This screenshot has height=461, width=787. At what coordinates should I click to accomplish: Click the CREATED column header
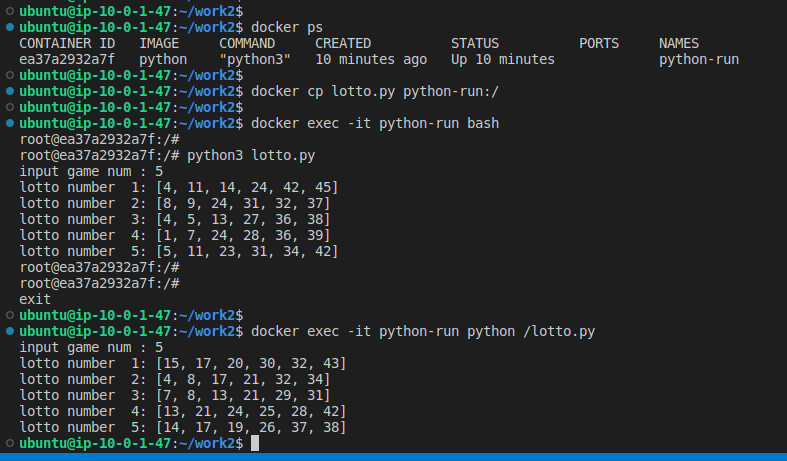coord(343,43)
